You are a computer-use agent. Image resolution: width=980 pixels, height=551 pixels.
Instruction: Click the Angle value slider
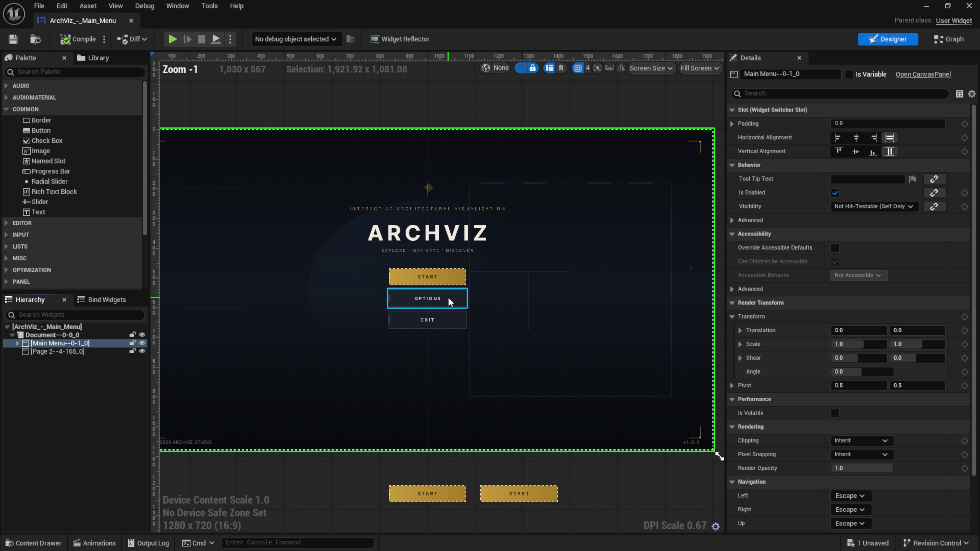pos(862,371)
